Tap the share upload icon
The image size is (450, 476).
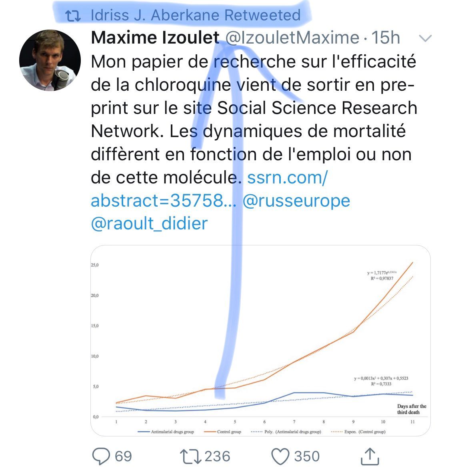pyautogui.click(x=370, y=456)
